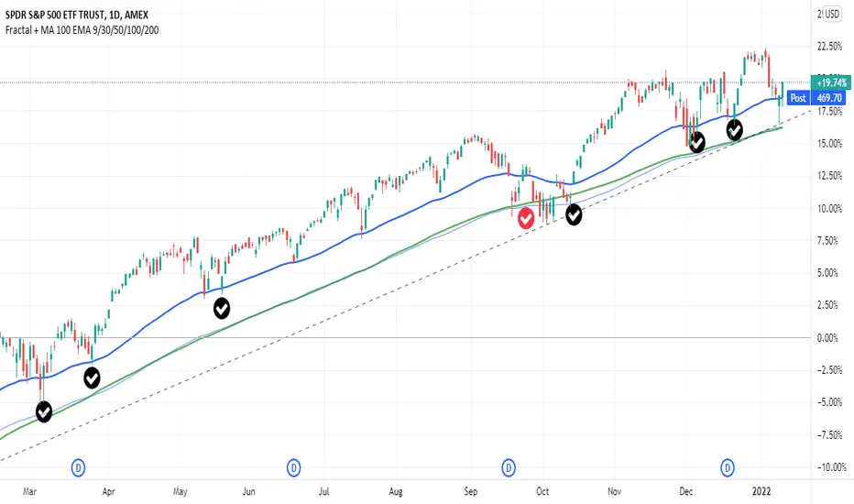Click the +19.74% percentage change label

click(831, 82)
